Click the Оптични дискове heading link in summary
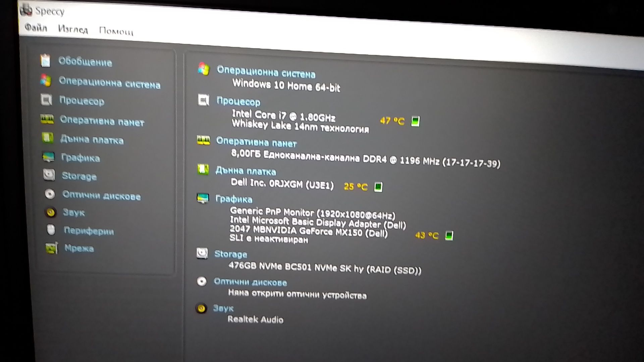Viewport: 644px width, 362px height. [250, 282]
